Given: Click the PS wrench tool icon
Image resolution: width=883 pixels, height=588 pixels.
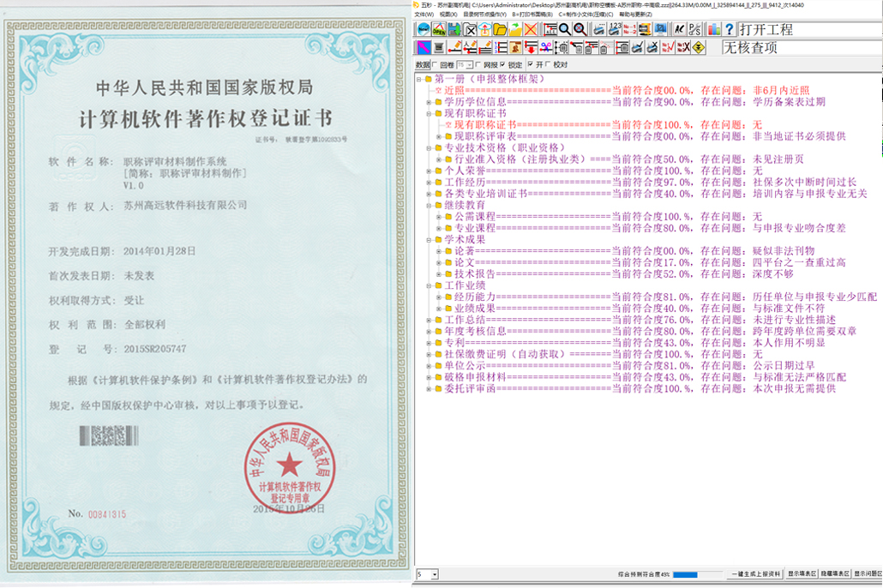Looking at the screenshot, I should click(x=695, y=29).
